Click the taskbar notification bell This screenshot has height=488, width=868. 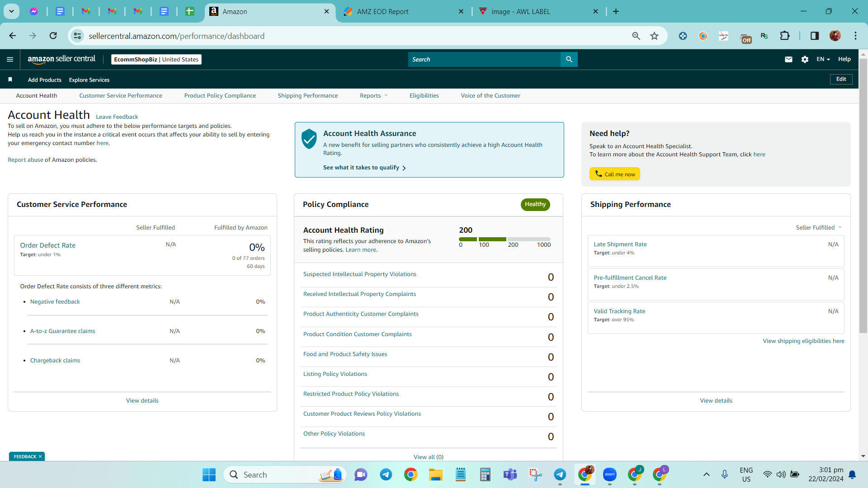(x=852, y=474)
